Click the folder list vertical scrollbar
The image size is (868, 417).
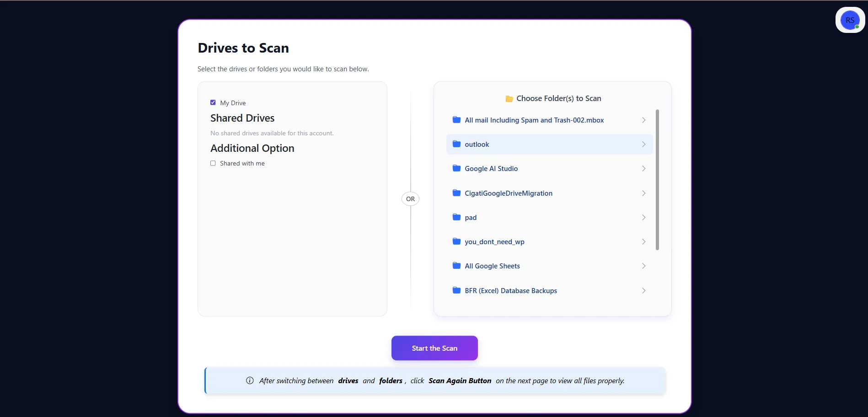tap(657, 179)
